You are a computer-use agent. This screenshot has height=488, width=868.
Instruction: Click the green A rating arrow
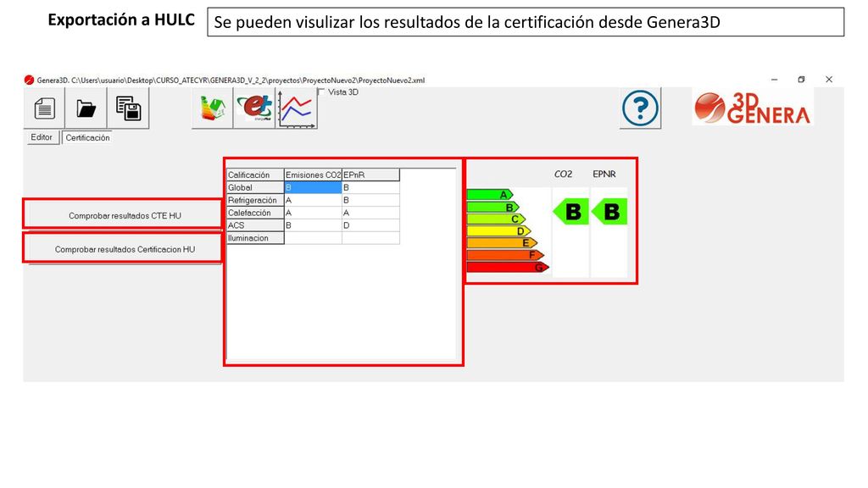pyautogui.click(x=490, y=195)
